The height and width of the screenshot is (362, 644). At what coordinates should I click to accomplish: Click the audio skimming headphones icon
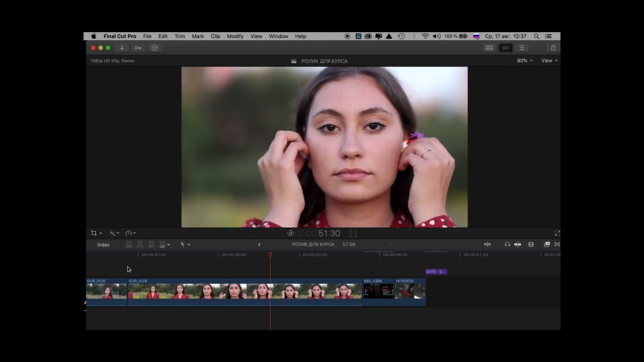point(507,244)
